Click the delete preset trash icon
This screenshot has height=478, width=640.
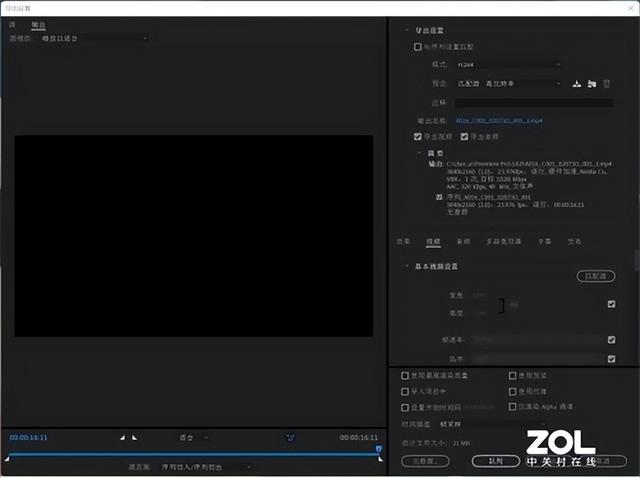point(607,84)
